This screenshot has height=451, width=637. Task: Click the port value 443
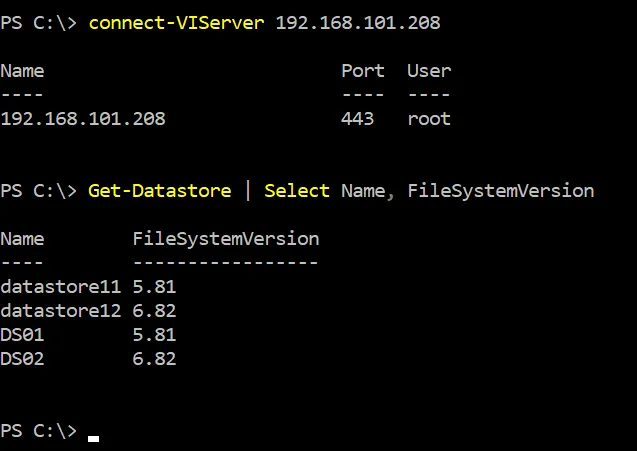357,119
